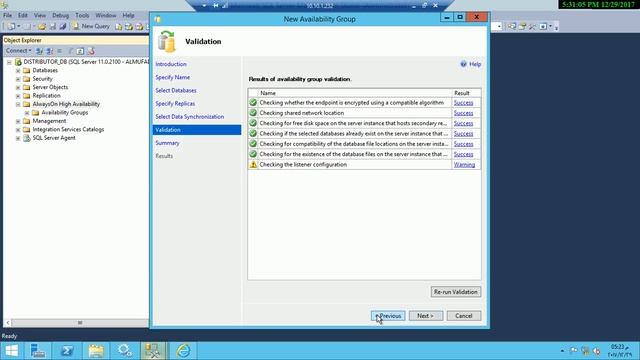Click the network icon in system tray
The width and height of the screenshot is (640, 360).
[x=585, y=351]
